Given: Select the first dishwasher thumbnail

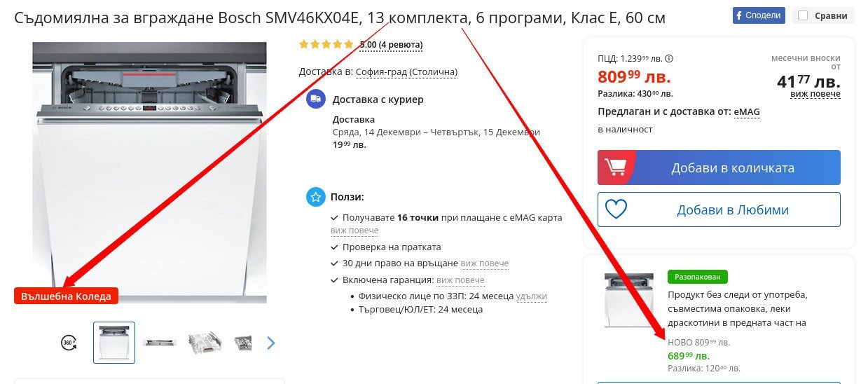Looking at the screenshot, I should click(x=114, y=343).
